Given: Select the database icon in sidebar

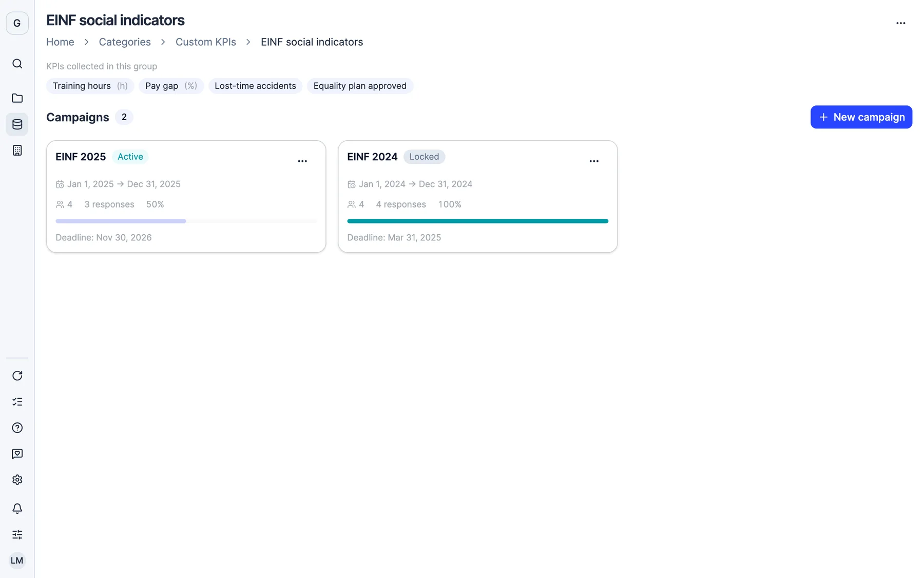Looking at the screenshot, I should coord(17,124).
